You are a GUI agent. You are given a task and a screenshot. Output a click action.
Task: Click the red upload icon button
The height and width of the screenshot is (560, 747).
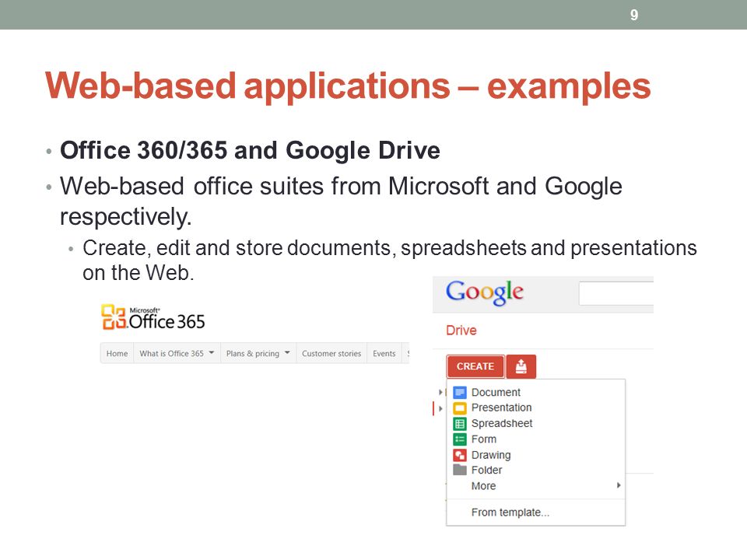pyautogui.click(x=521, y=366)
